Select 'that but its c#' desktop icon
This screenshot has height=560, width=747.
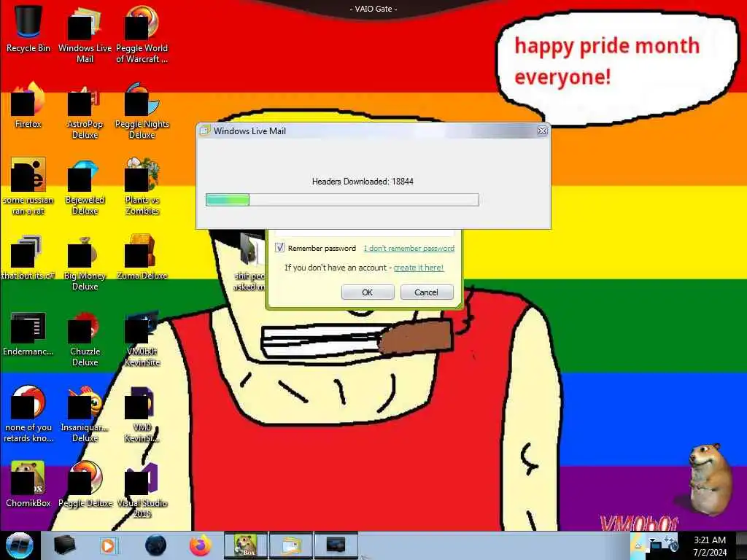click(28, 257)
